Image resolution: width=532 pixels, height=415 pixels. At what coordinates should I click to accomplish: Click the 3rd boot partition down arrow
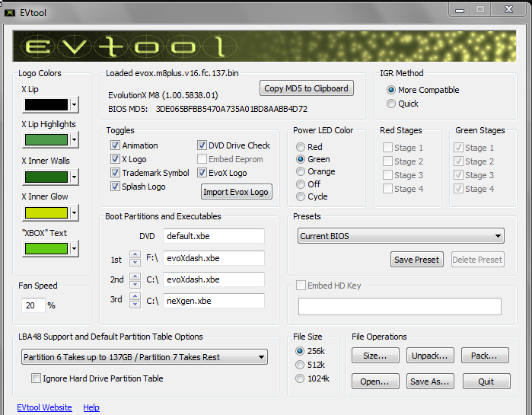pyautogui.click(x=135, y=305)
